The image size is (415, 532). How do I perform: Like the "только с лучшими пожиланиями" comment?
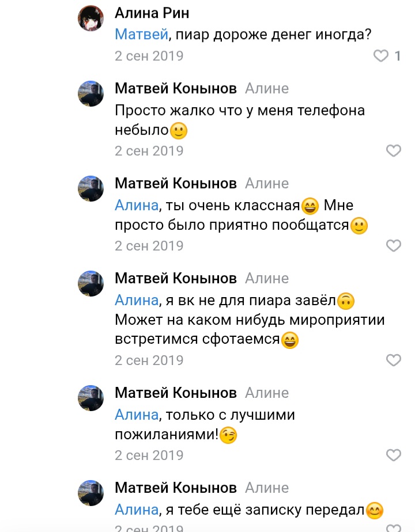(x=393, y=455)
